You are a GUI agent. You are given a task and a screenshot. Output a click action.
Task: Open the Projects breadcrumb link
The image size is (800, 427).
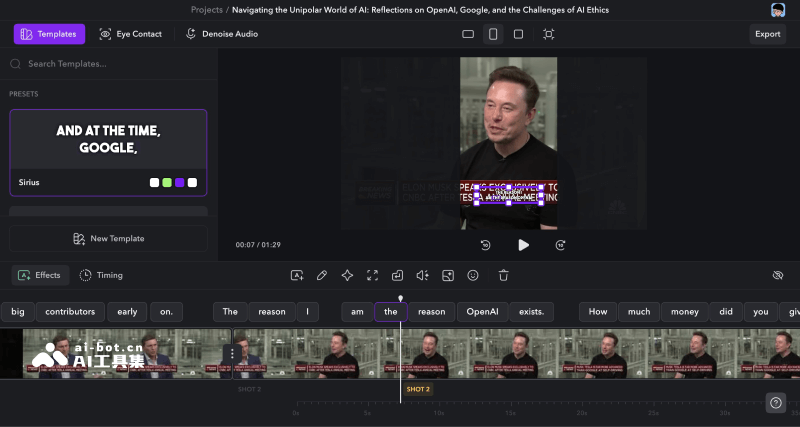click(x=207, y=10)
